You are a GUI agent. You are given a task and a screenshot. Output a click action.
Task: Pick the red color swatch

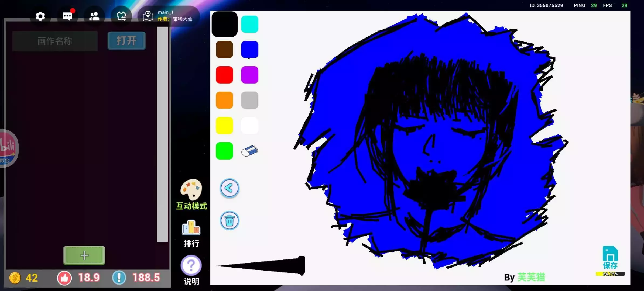click(x=224, y=75)
